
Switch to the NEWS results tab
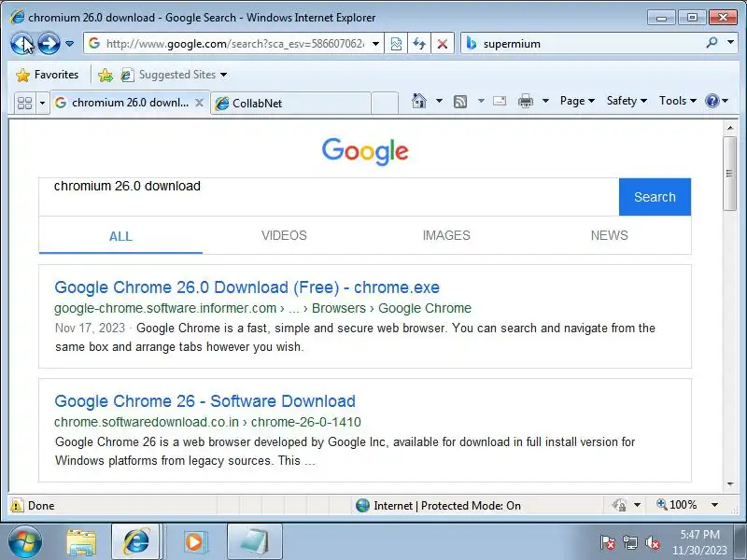(610, 235)
